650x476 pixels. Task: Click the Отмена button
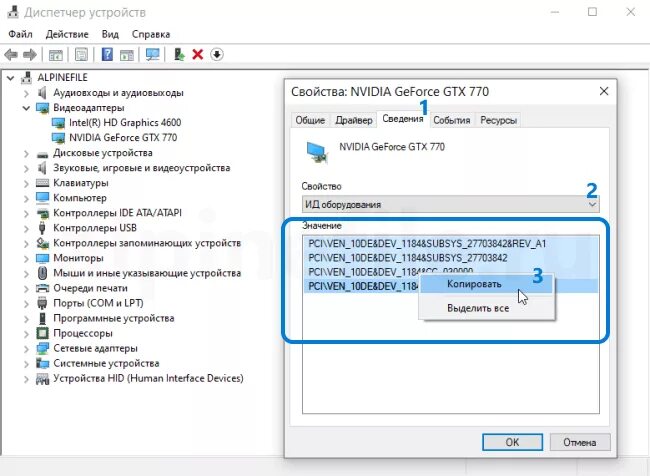coord(580,442)
